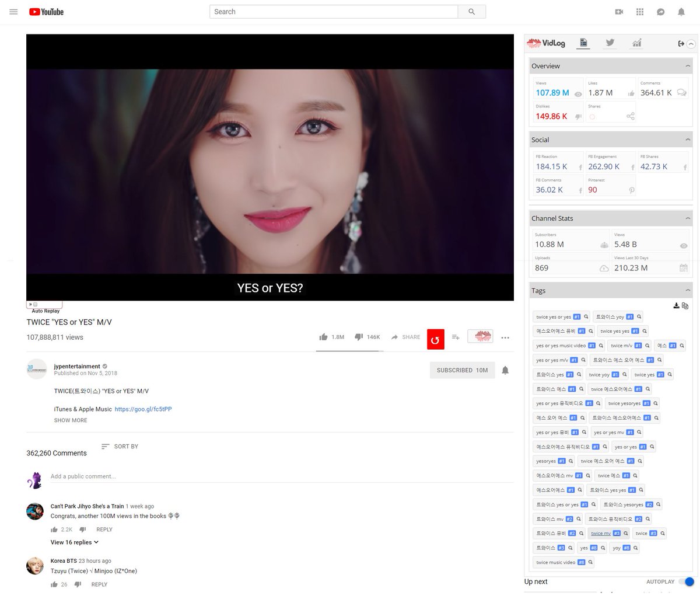This screenshot has width=700, height=606.
Task: Collapse the Social section
Action: [x=688, y=140]
